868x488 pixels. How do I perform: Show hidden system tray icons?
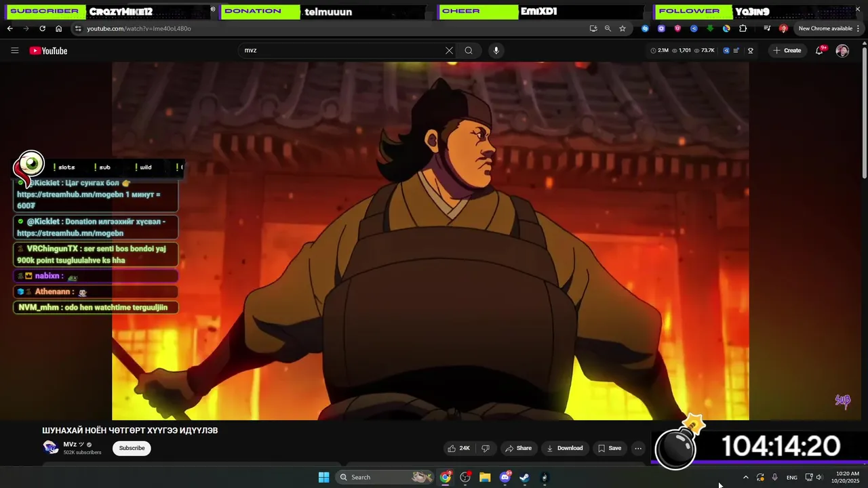(x=745, y=477)
